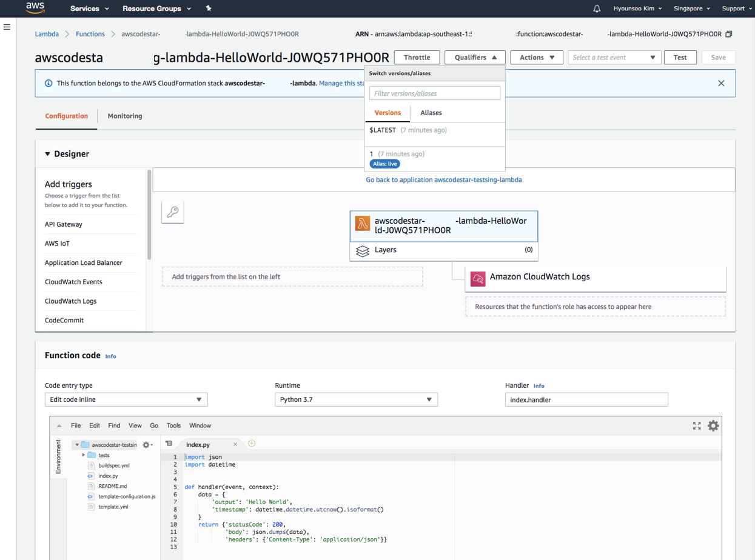Select the Versions tab

[388, 113]
